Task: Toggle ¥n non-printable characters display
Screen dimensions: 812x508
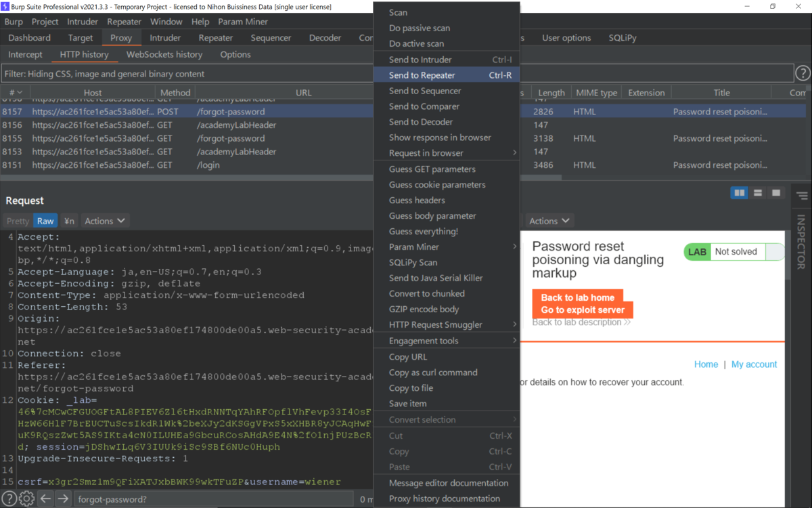Action: (x=69, y=221)
